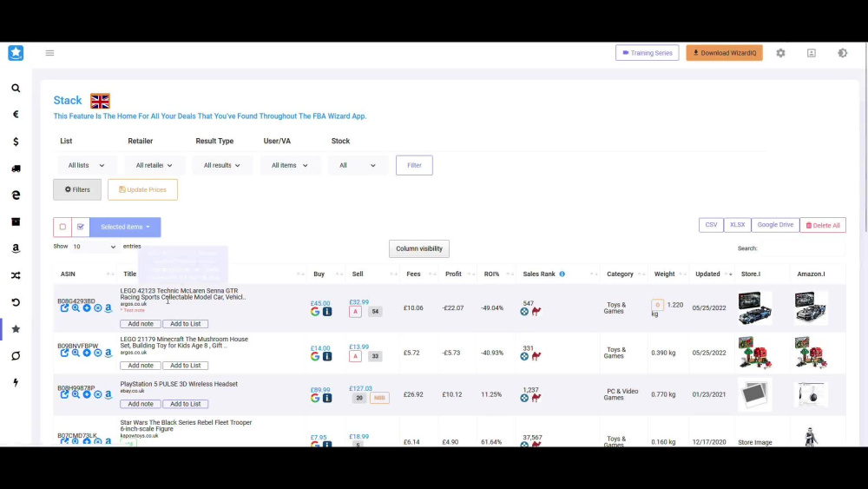
Task: Click Google icon under £45.00 buy price
Action: (x=315, y=312)
